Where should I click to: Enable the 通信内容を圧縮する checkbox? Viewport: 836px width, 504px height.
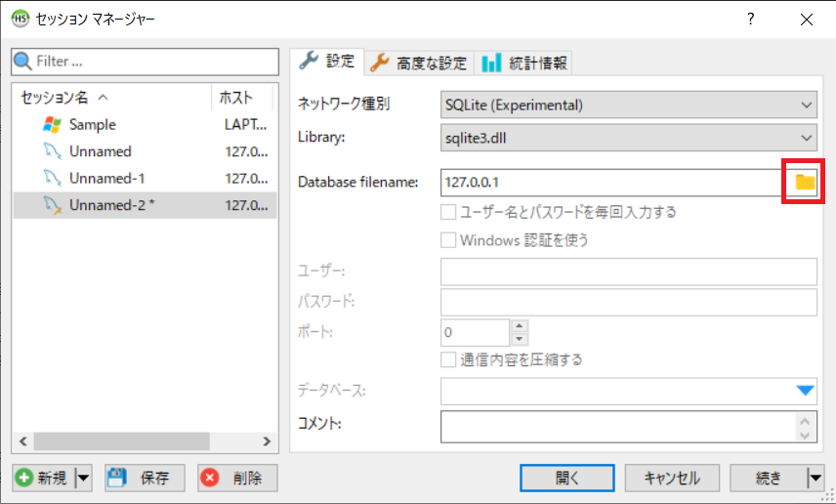[448, 359]
